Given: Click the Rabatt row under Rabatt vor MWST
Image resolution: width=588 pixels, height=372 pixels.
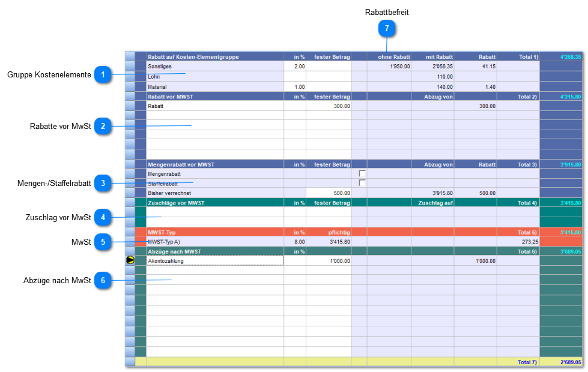Looking at the screenshot, I should pos(215,106).
